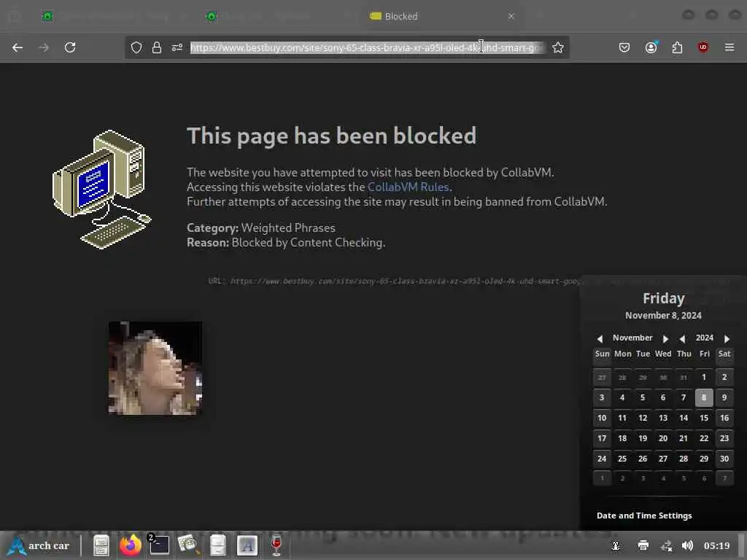This screenshot has height=560, width=747.
Task: Select November 12 in the calendar
Action: [643, 418]
